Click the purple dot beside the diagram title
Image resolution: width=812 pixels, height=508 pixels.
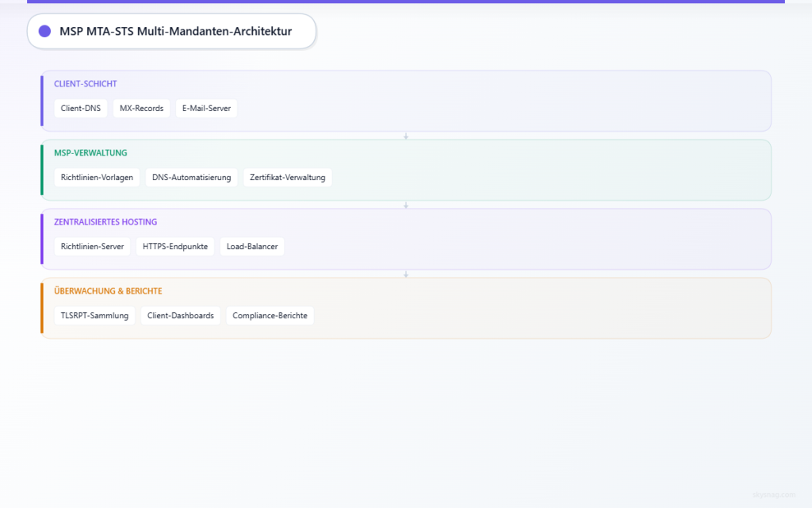tap(44, 31)
